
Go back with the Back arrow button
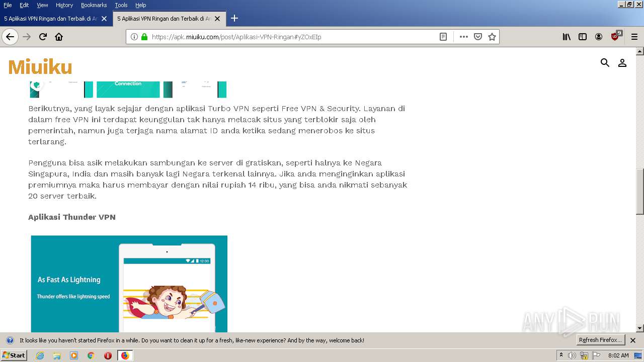(x=10, y=37)
